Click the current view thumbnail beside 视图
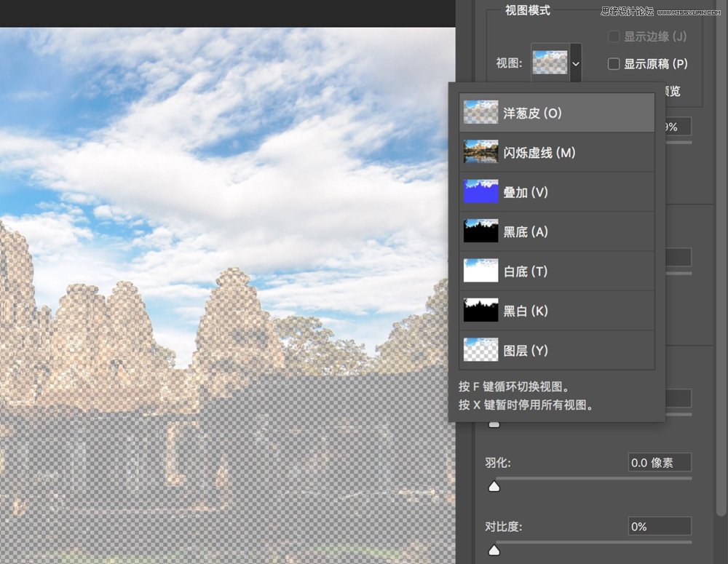The height and width of the screenshot is (564, 728). (x=552, y=63)
